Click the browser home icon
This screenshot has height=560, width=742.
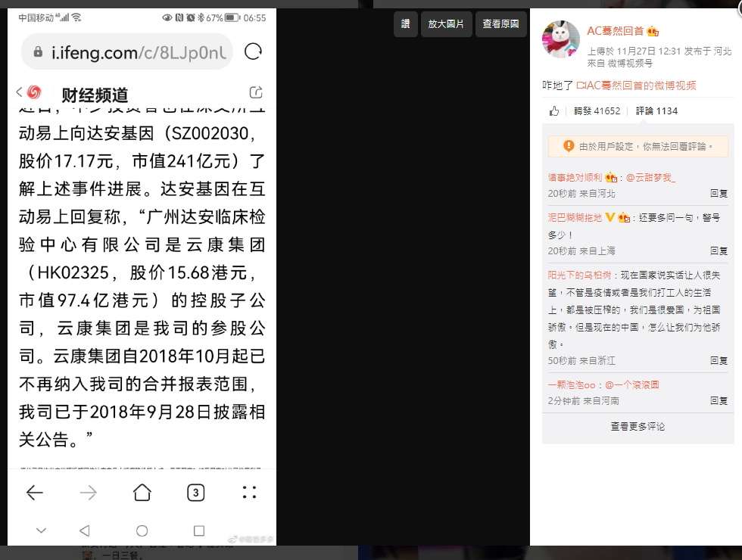pos(142,493)
